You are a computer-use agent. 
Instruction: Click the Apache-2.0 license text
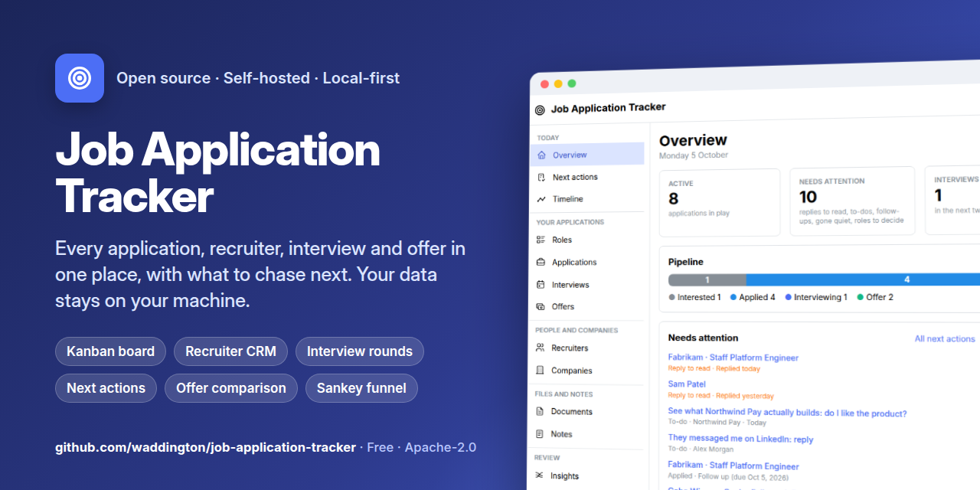(440, 447)
